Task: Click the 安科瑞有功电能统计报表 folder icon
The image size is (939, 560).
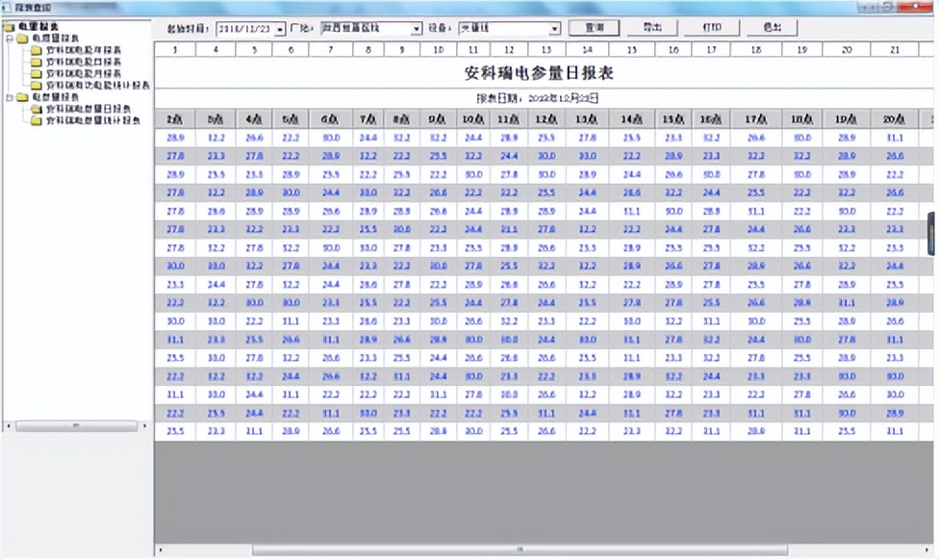Action: (x=36, y=85)
